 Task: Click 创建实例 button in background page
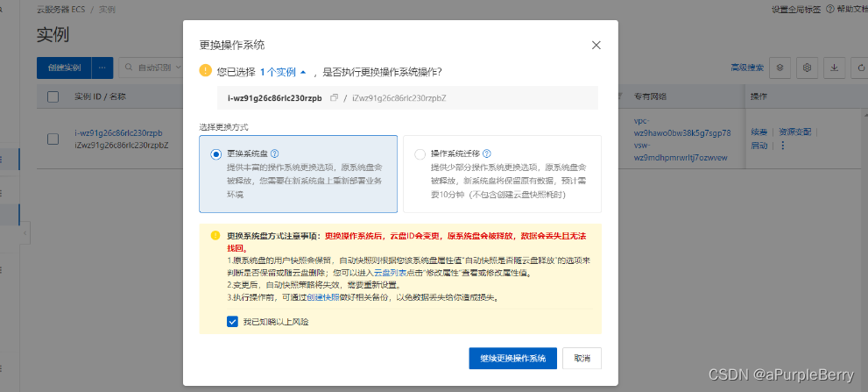click(64, 68)
